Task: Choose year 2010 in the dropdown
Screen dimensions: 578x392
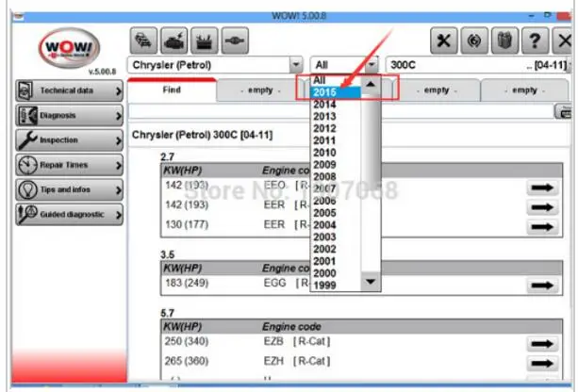Action: [336, 153]
